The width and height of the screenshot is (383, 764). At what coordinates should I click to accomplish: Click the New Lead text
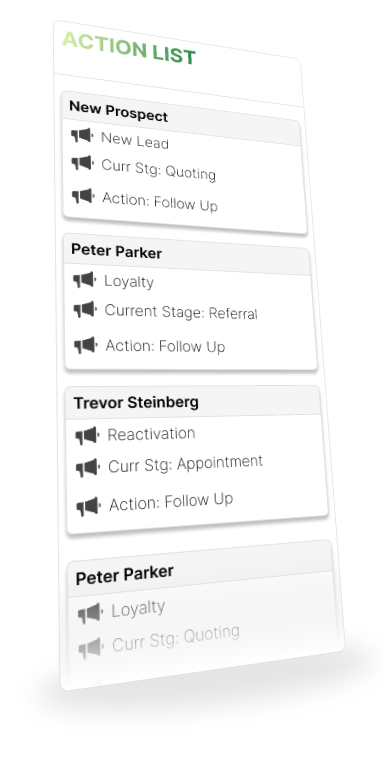coord(134,140)
